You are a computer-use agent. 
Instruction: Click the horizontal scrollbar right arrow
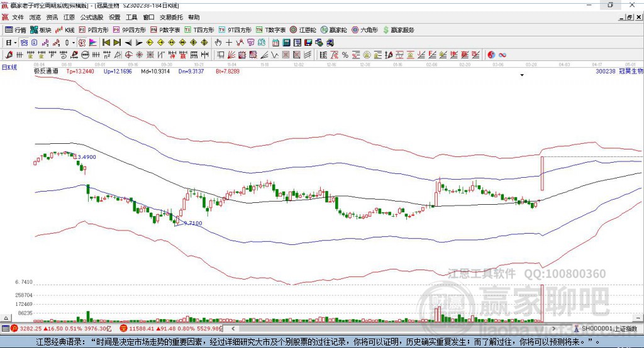click(x=554, y=329)
